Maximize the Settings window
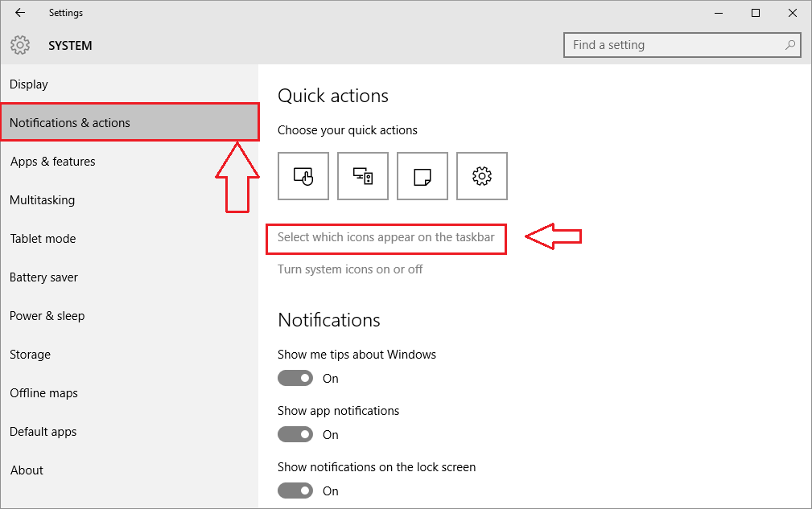Viewport: 812px width, 509px height. [756, 13]
